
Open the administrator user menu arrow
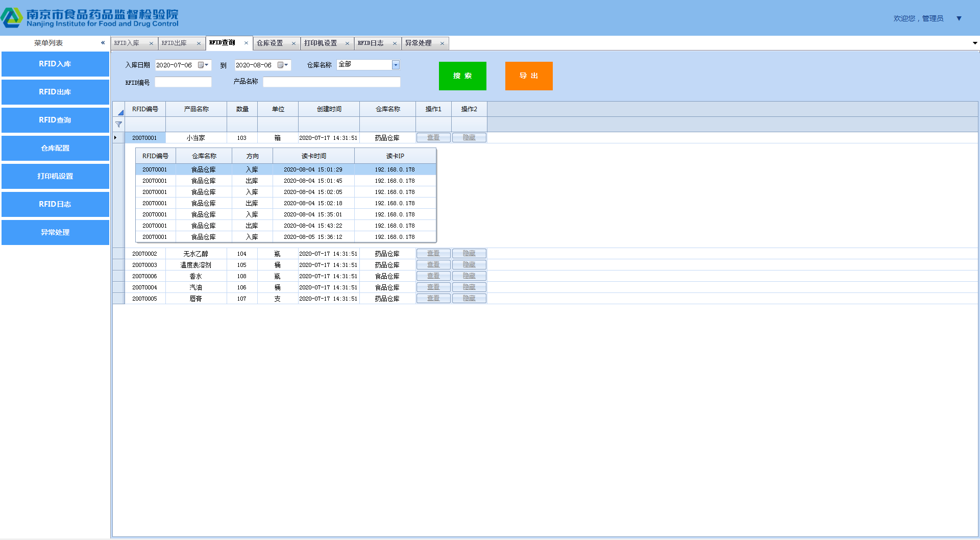click(959, 18)
